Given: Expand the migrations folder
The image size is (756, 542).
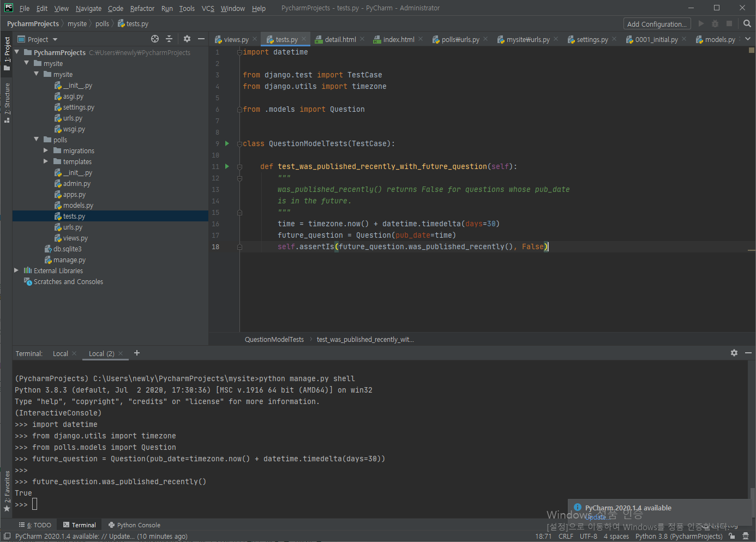Looking at the screenshot, I should tap(46, 150).
